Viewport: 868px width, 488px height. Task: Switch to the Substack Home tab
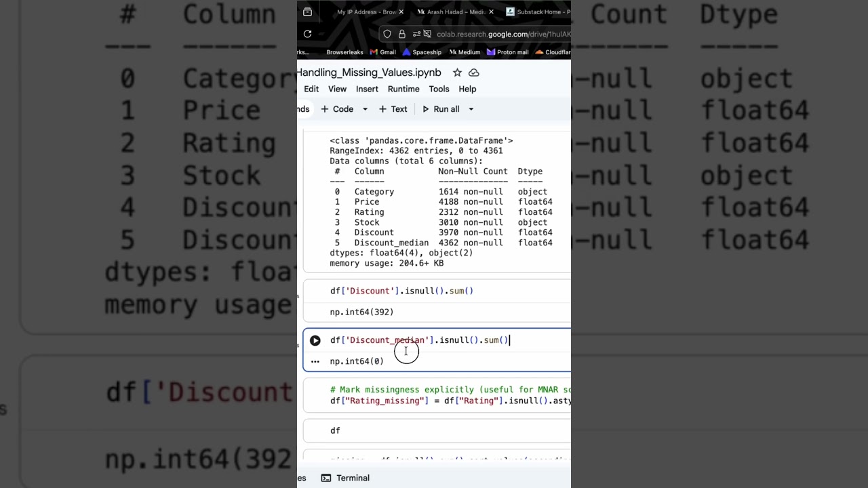click(x=537, y=12)
